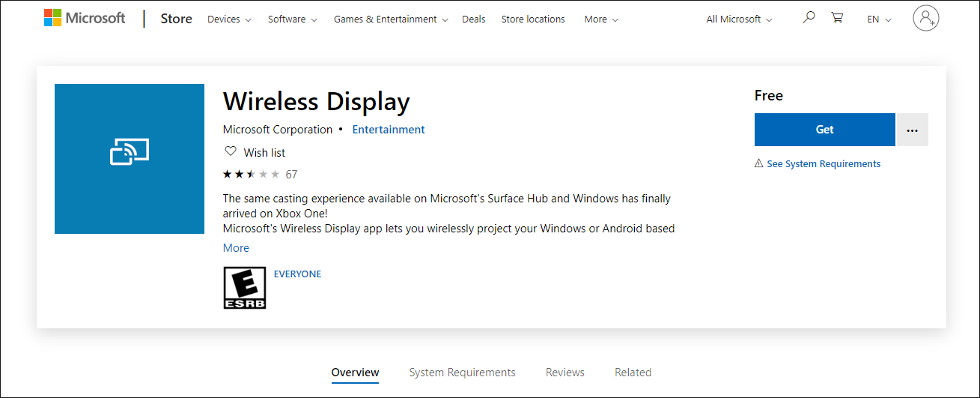Open the Entertainment category link
Viewport: 980px width, 398px height.
(389, 130)
